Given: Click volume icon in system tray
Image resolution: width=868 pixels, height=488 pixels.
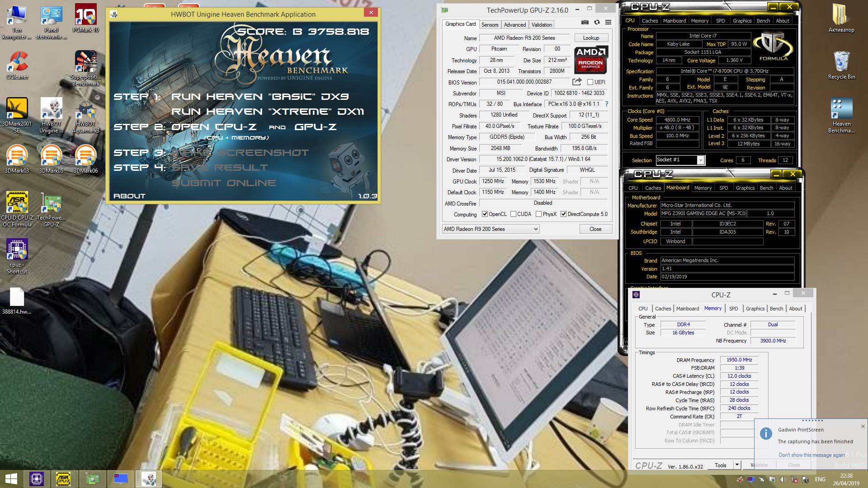Looking at the screenshot, I should pos(783,479).
